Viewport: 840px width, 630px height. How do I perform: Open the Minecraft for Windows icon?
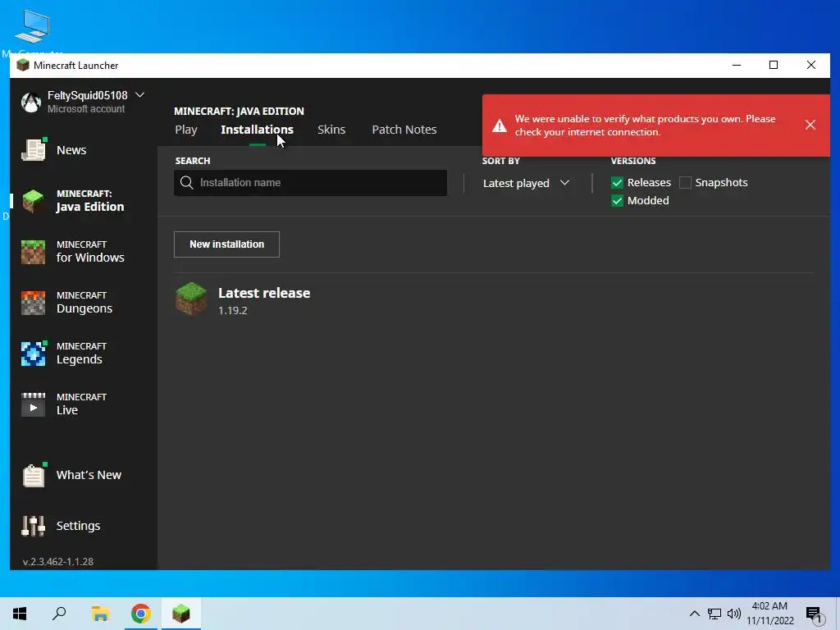click(33, 252)
